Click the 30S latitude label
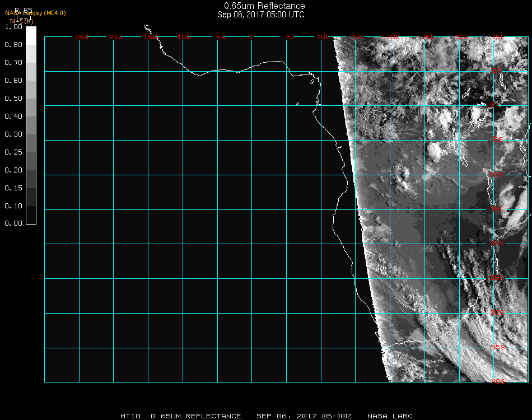The width and height of the screenshot is (532, 420). click(x=497, y=312)
